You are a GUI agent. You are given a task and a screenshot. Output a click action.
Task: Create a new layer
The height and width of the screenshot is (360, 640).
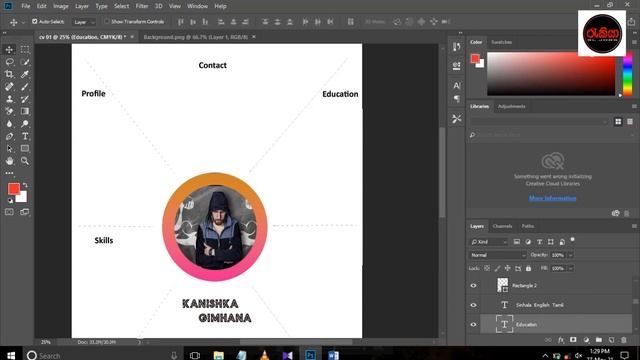[611, 340]
